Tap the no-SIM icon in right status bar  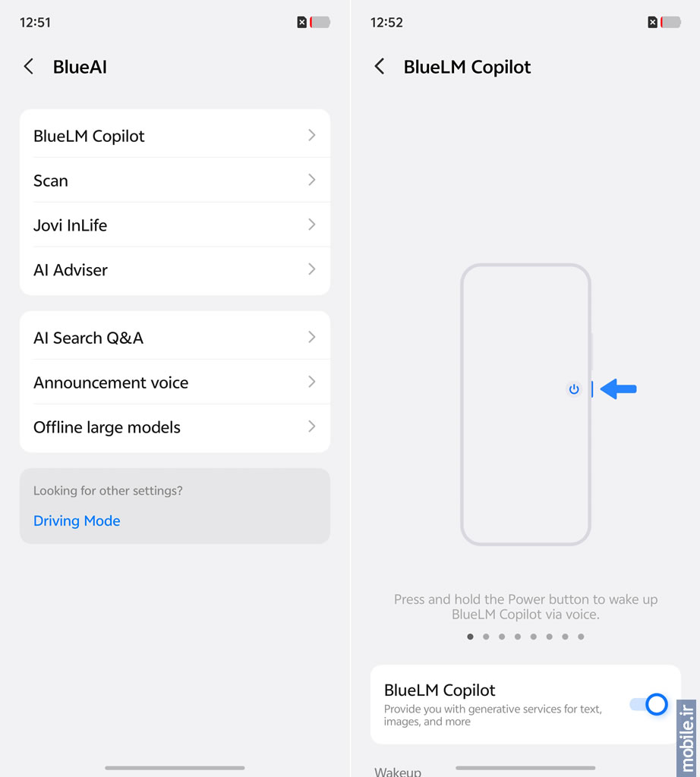click(x=653, y=23)
